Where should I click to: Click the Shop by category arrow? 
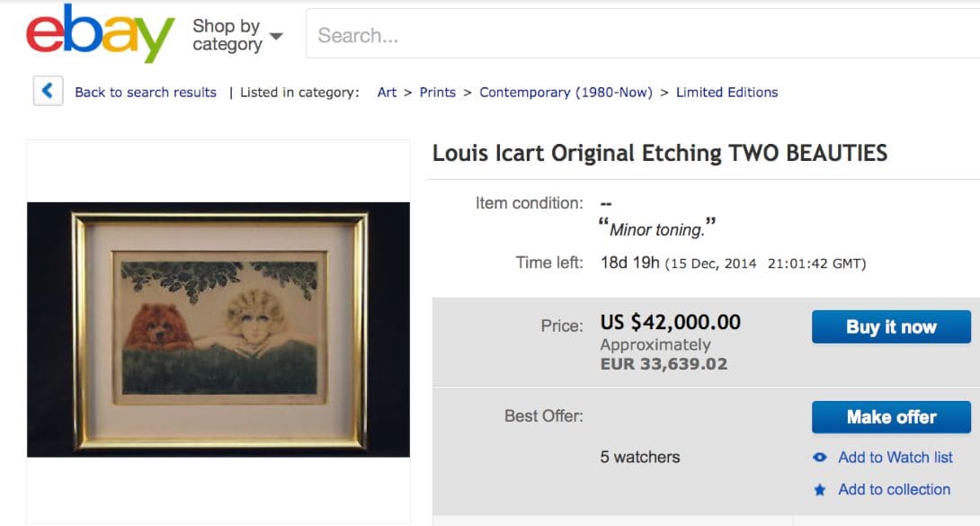click(276, 37)
